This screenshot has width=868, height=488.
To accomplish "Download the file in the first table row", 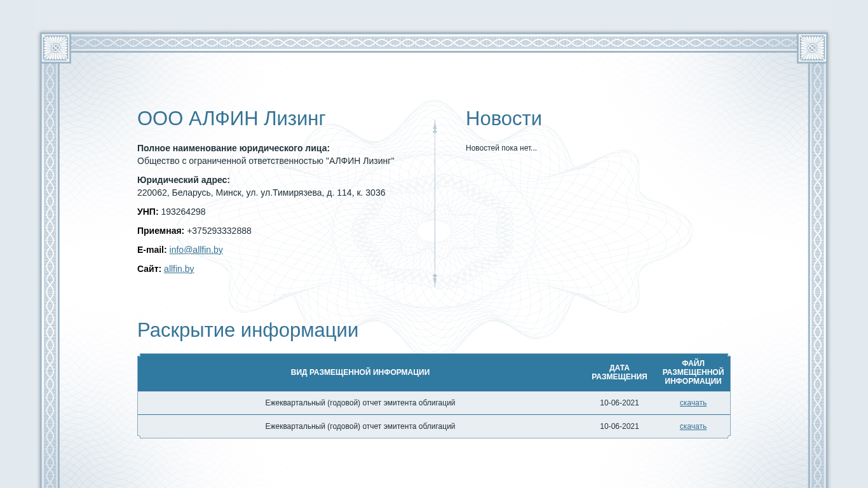I will coord(693,403).
